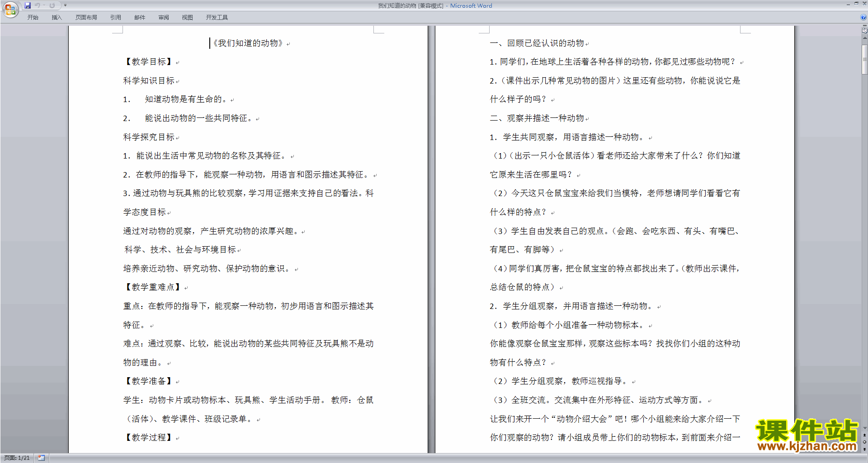This screenshot has height=463, width=868.
Task: Click the vertical scrollbar thumb
Action: (864, 59)
